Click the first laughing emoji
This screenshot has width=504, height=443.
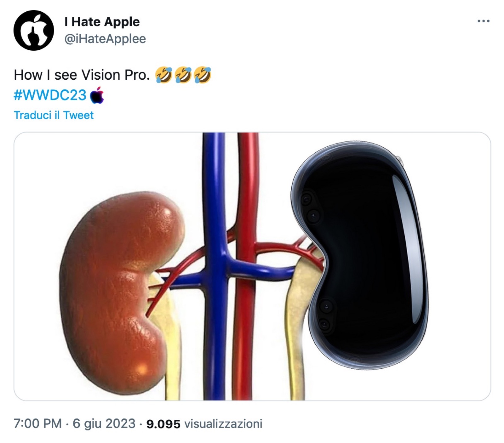coord(164,75)
